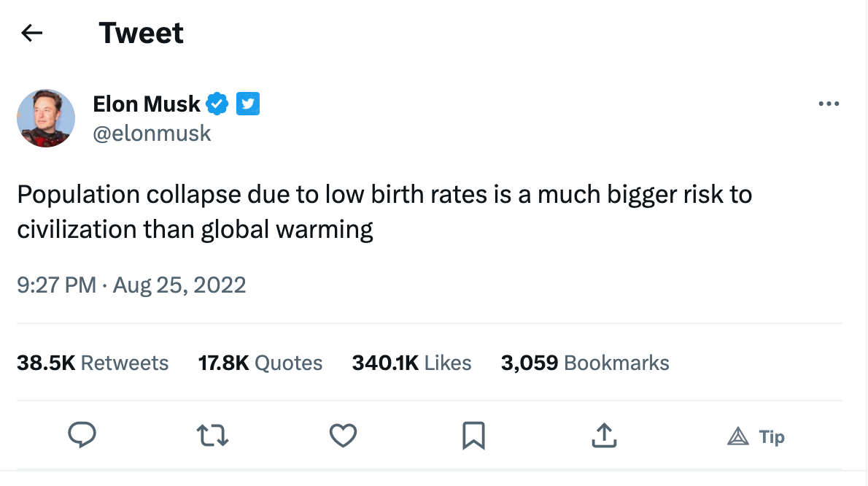868x486 pixels.
Task: Click the blue verified checkmark badge
Action: point(217,104)
